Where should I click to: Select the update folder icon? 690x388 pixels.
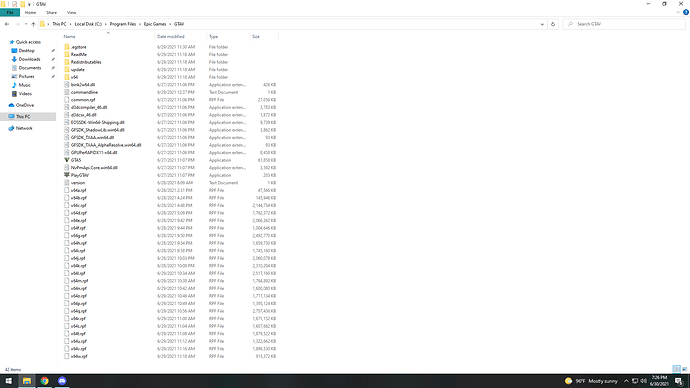click(x=67, y=70)
